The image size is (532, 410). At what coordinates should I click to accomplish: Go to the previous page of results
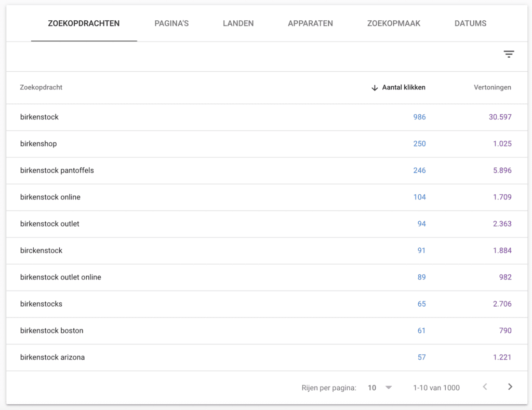[x=485, y=387]
